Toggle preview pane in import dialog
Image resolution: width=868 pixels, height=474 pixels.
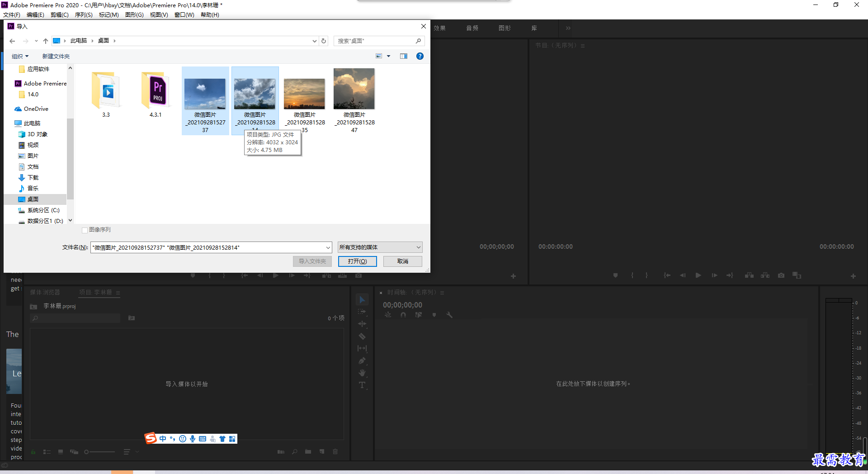tap(404, 56)
